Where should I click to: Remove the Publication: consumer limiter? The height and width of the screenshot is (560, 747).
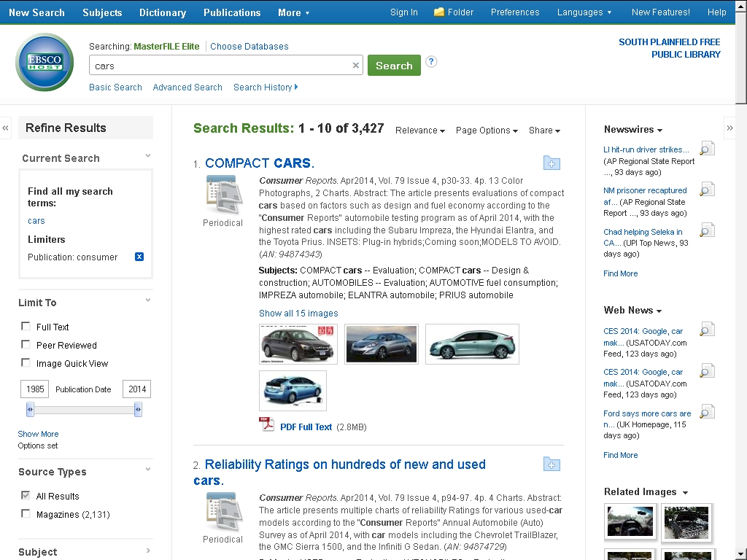(139, 257)
